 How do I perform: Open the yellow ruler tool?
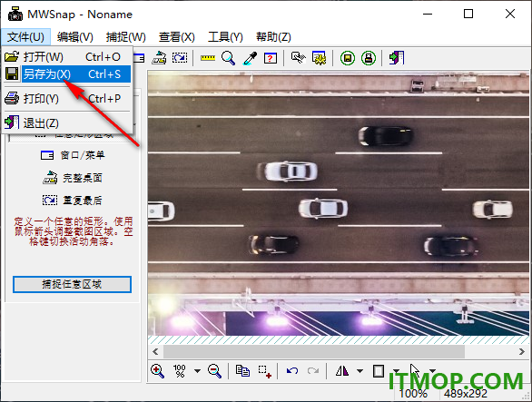click(x=208, y=58)
